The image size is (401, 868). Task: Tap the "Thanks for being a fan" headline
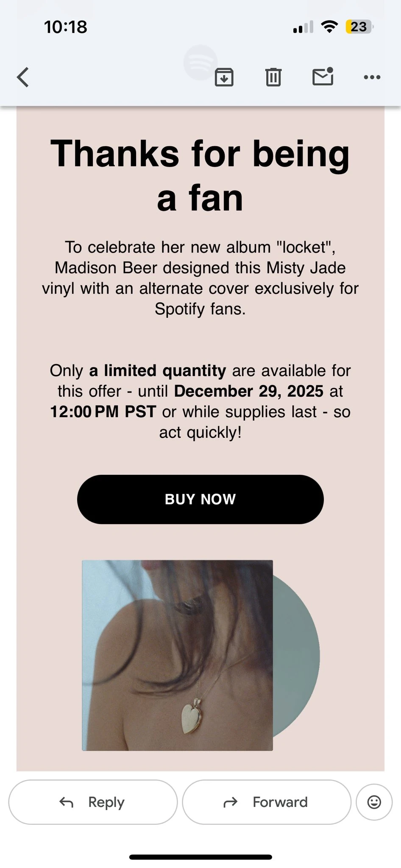pyautogui.click(x=200, y=175)
